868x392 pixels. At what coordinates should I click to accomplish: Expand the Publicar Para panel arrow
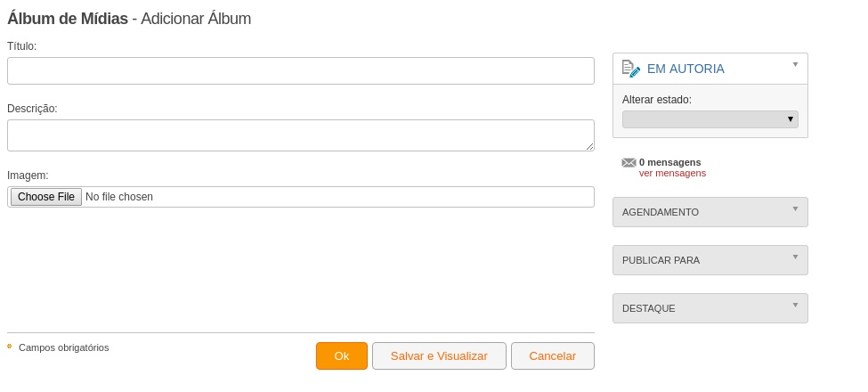click(796, 257)
